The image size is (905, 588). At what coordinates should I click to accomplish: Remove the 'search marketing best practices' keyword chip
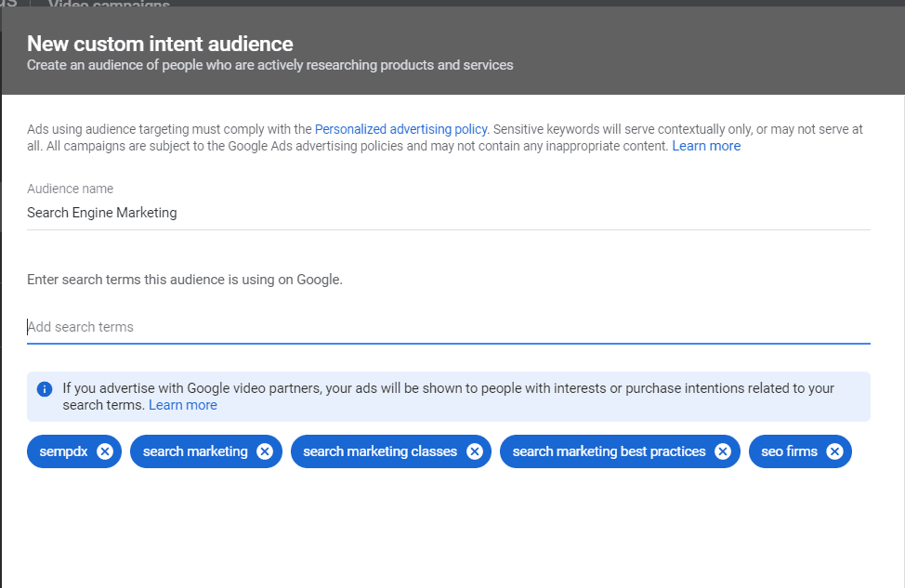723,451
